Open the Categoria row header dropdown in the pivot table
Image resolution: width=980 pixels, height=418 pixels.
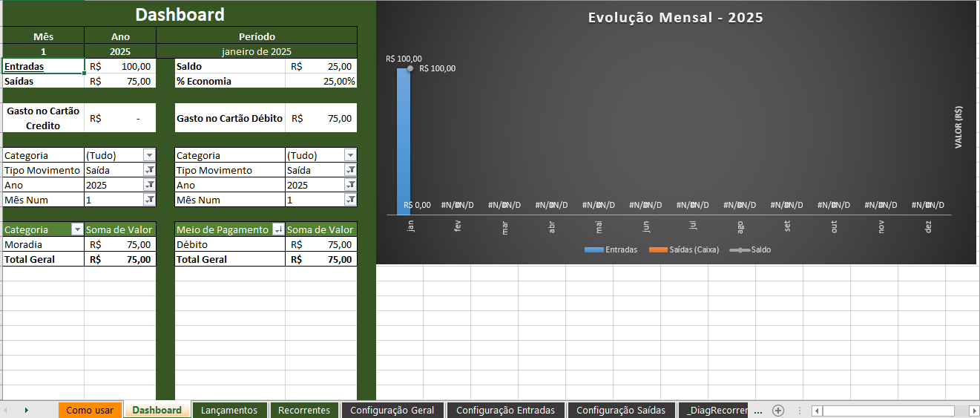77,230
